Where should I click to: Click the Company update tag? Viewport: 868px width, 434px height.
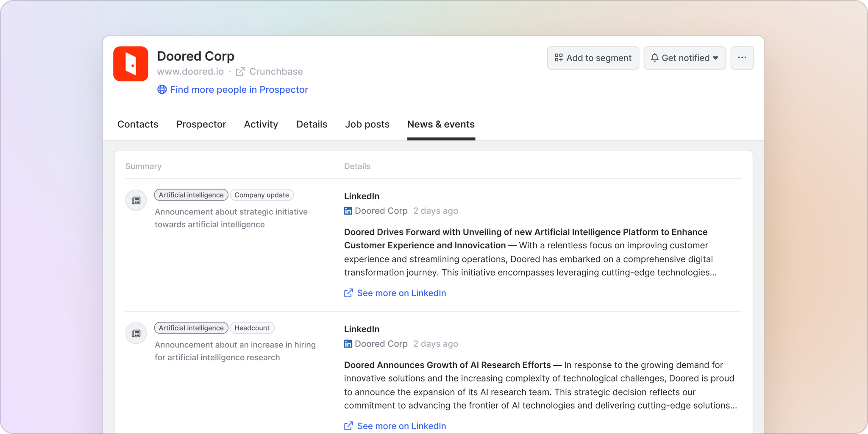pos(262,195)
